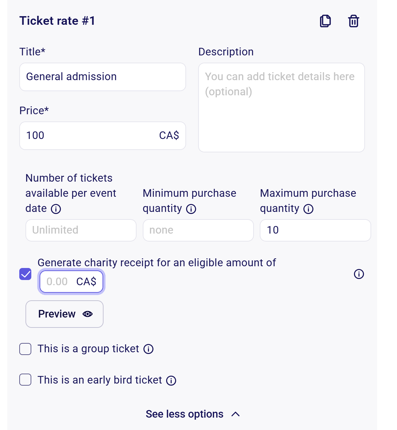Open info icon for Minimum purchase quantity
Viewport: 397px width, 430px height.
(x=191, y=209)
